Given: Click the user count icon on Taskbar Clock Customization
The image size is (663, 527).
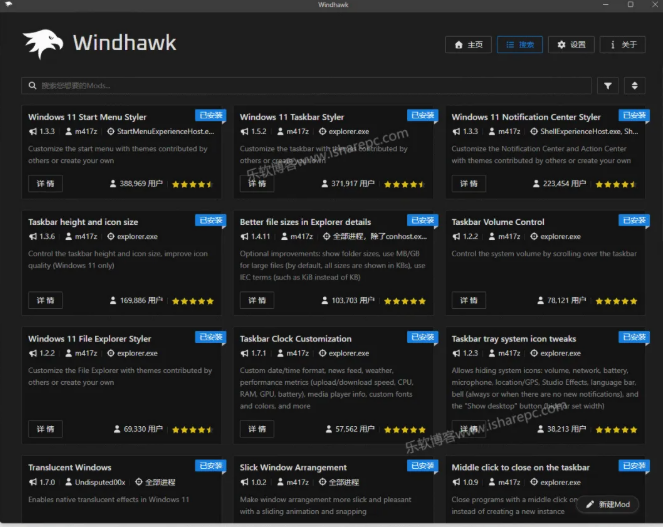Looking at the screenshot, I should pyautogui.click(x=326, y=429).
